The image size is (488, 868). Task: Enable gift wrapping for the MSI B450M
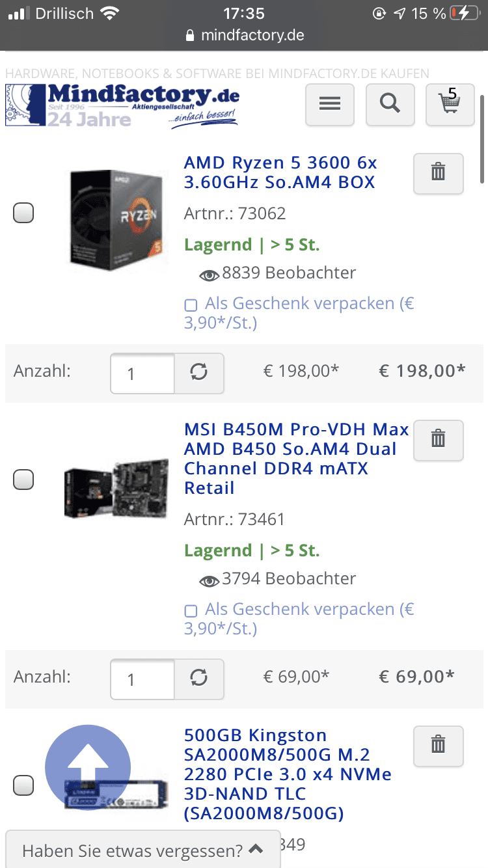(191, 610)
